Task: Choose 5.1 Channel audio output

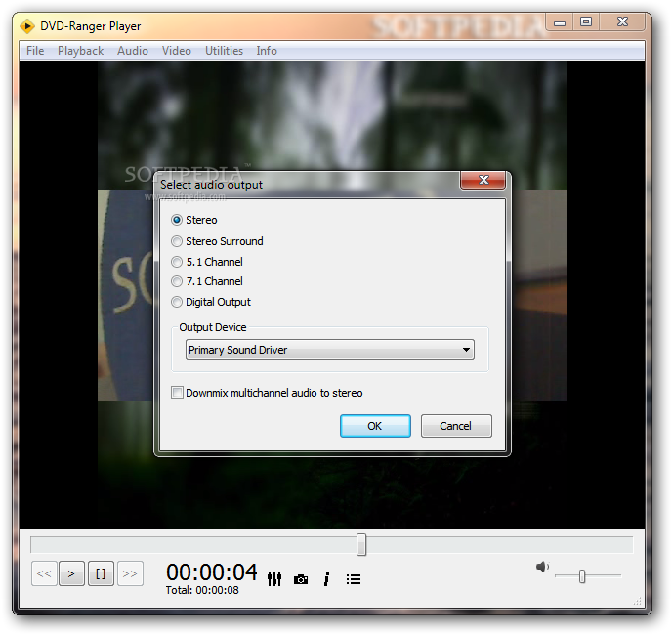Action: coord(177,262)
